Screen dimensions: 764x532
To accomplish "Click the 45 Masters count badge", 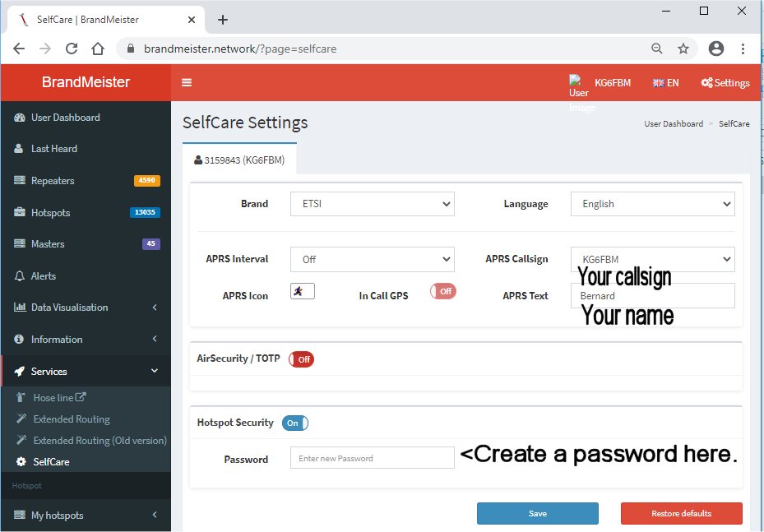I will (x=151, y=243).
